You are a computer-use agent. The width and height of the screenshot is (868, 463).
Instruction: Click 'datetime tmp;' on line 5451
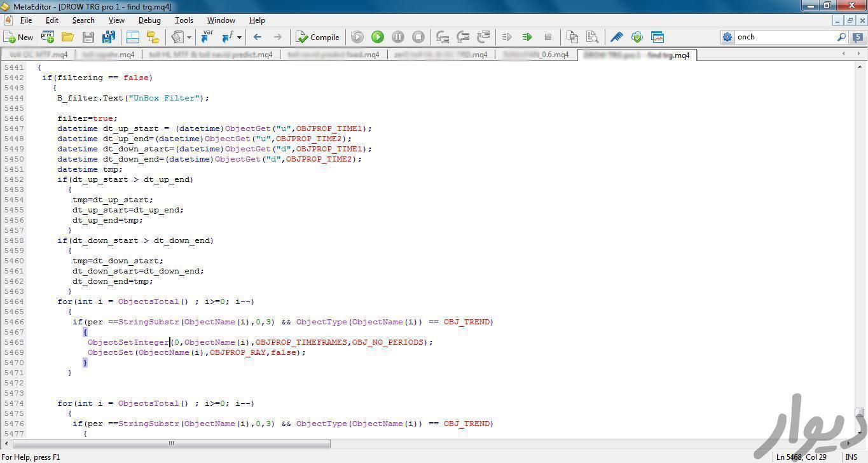click(90, 169)
